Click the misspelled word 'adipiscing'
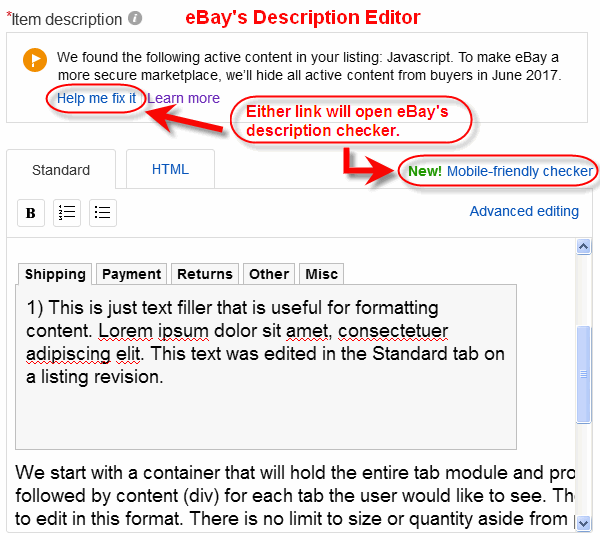This screenshot has height=540, width=600. [x=68, y=354]
